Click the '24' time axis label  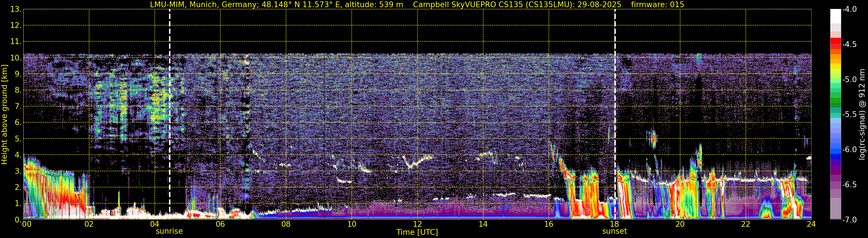pyautogui.click(x=811, y=224)
